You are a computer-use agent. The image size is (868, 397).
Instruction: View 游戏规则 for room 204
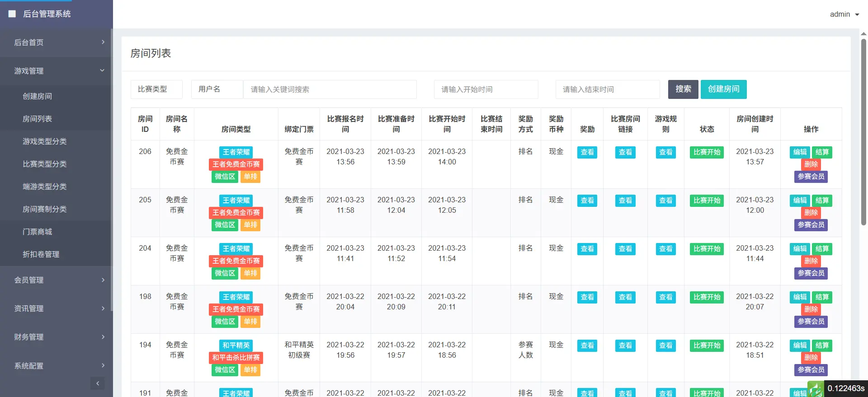(666, 249)
